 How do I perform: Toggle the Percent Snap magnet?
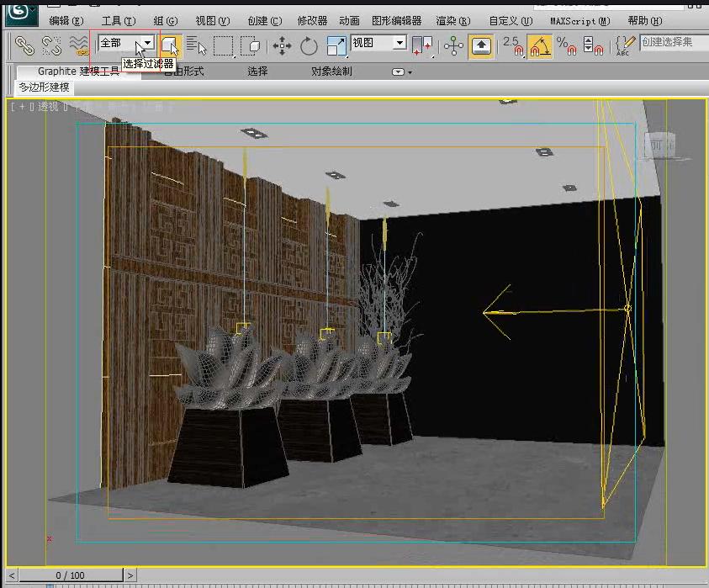(x=569, y=49)
